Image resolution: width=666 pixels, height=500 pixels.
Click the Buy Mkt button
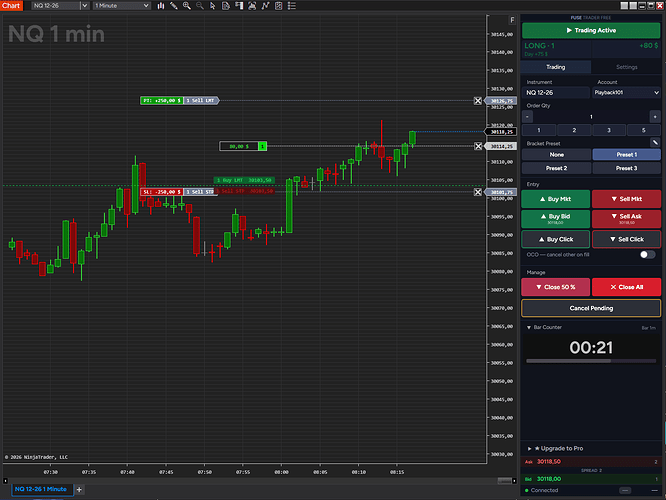point(556,199)
